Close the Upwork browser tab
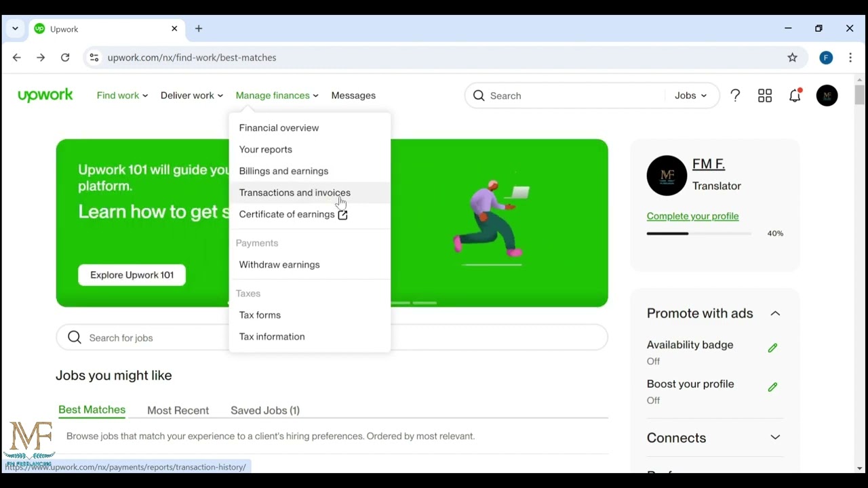The height and width of the screenshot is (488, 868). pos(174,28)
